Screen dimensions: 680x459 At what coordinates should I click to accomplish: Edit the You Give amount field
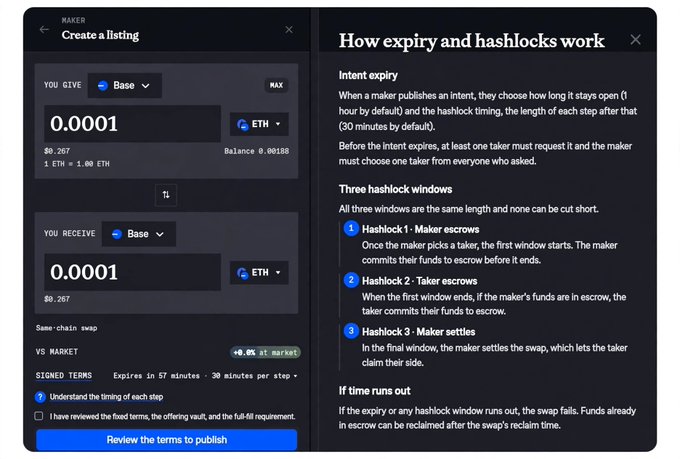pos(132,124)
